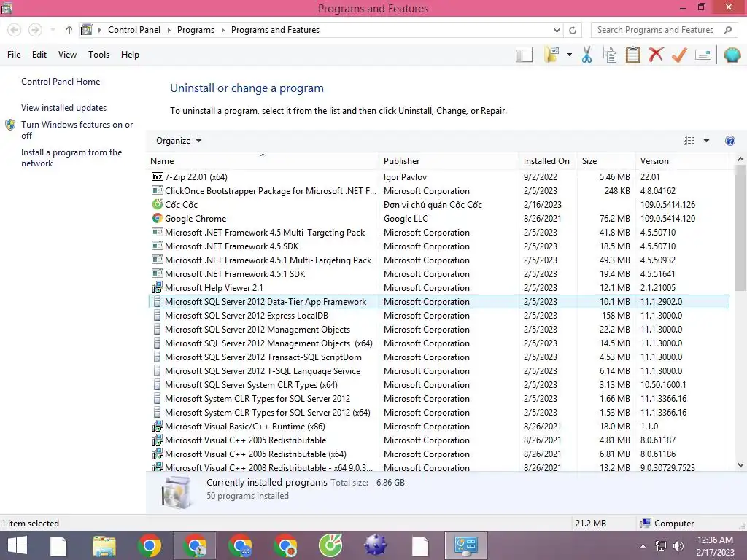This screenshot has height=560, width=747.
Task: Expand the more view options arrow
Action: point(706,141)
